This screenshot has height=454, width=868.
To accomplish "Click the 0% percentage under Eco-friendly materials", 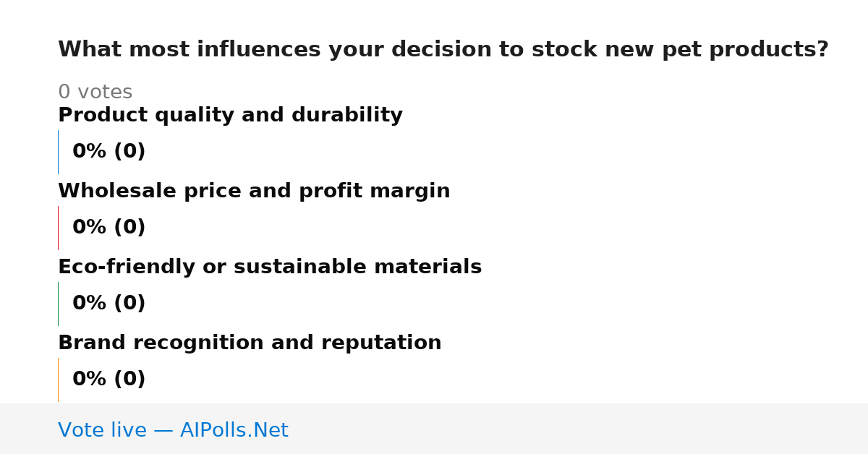I will 90,304.
